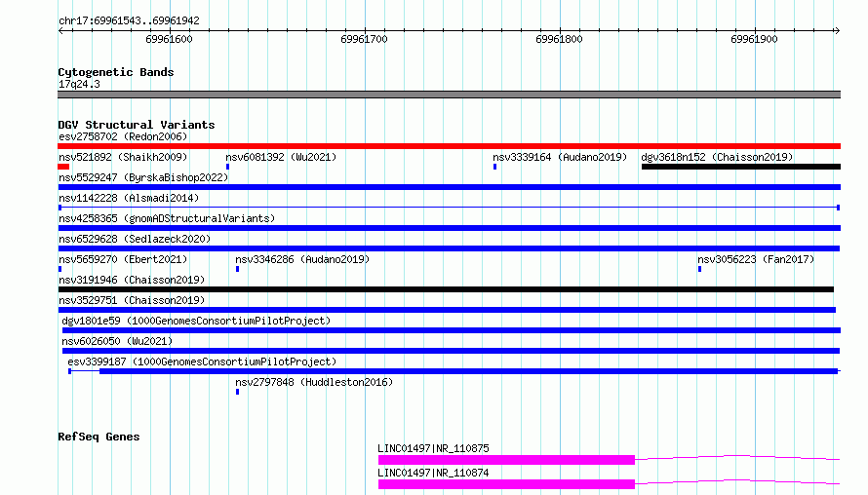Select the blue nsv5529247 variant bar
Image resolution: width=868 pixels, height=495 pixels.
click(x=449, y=187)
